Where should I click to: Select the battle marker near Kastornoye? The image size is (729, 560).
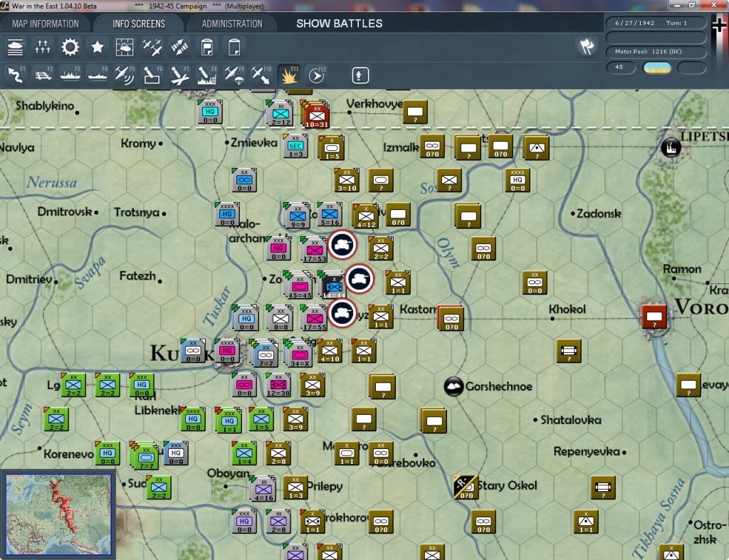pos(342,313)
